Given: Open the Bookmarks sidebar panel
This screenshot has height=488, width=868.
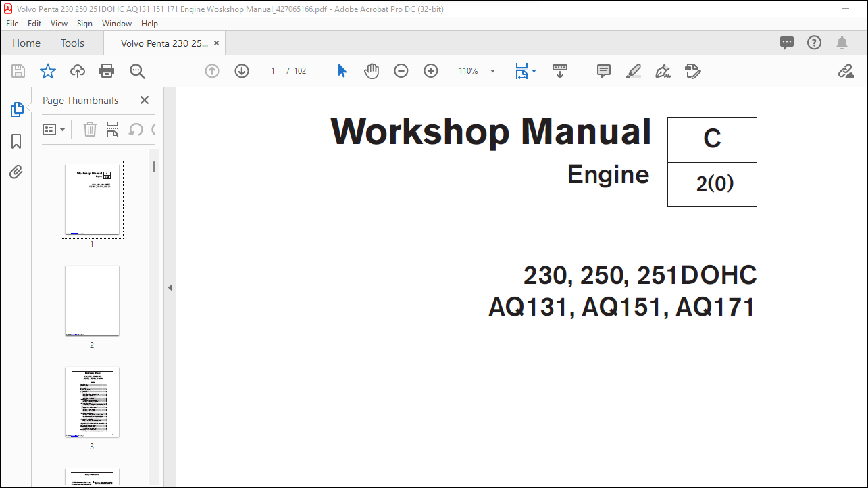Looking at the screenshot, I should 16,141.
